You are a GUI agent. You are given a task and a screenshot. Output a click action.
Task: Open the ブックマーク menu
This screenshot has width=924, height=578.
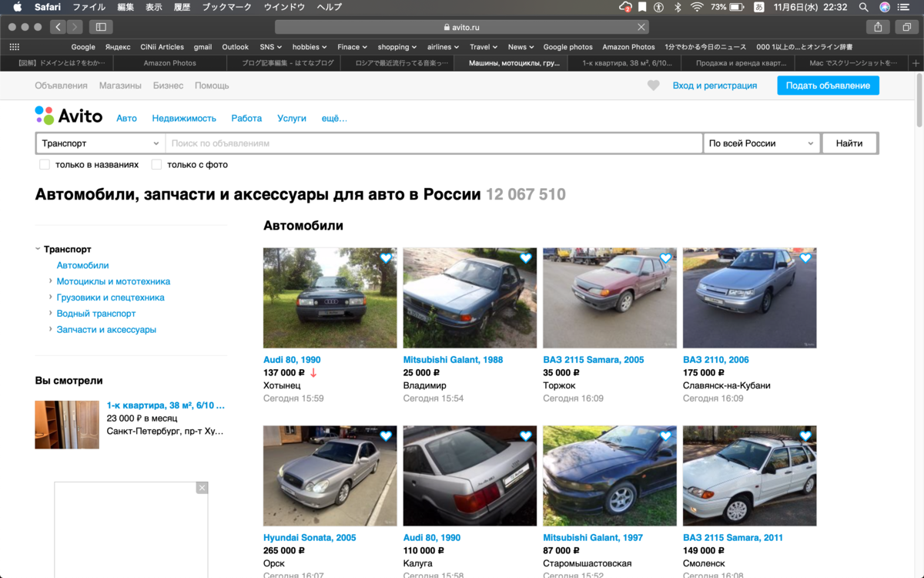(x=226, y=7)
